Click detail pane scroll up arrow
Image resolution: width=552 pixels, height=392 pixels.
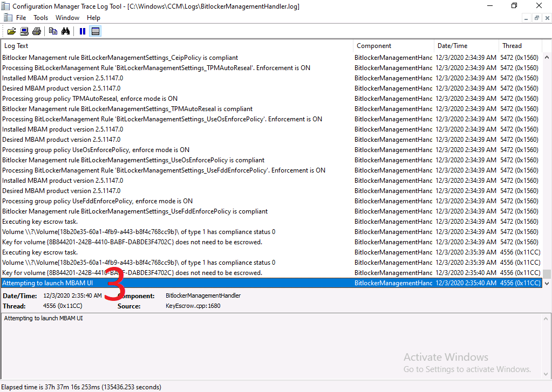point(546,319)
